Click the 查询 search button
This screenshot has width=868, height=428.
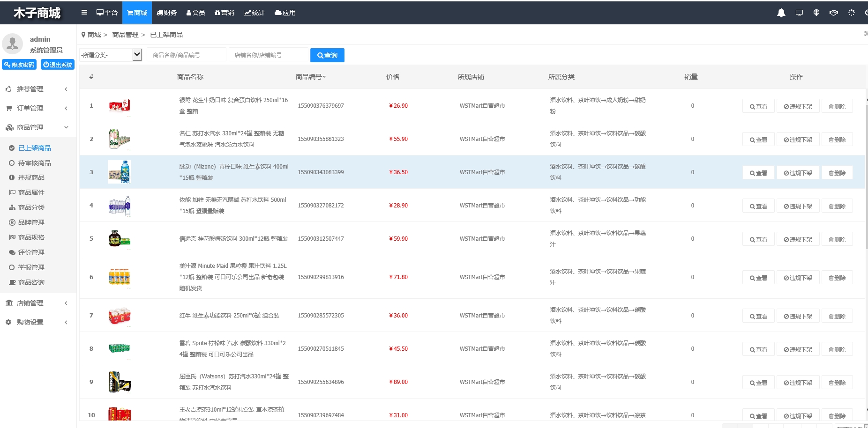327,55
